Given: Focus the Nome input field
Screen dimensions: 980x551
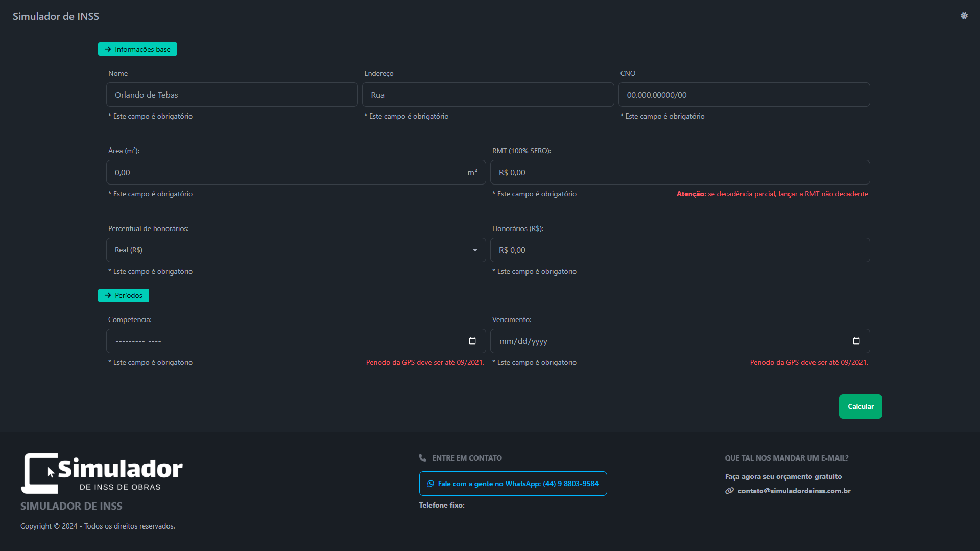Looking at the screenshot, I should [232, 95].
